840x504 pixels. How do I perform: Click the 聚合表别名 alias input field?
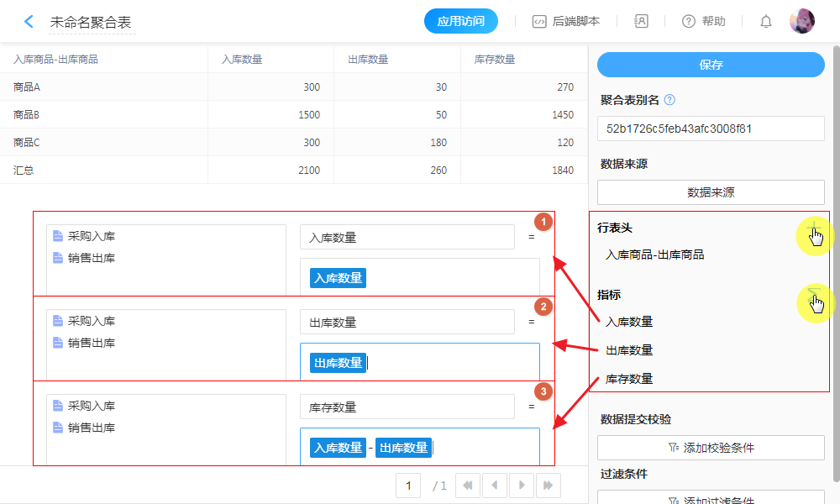(x=711, y=129)
